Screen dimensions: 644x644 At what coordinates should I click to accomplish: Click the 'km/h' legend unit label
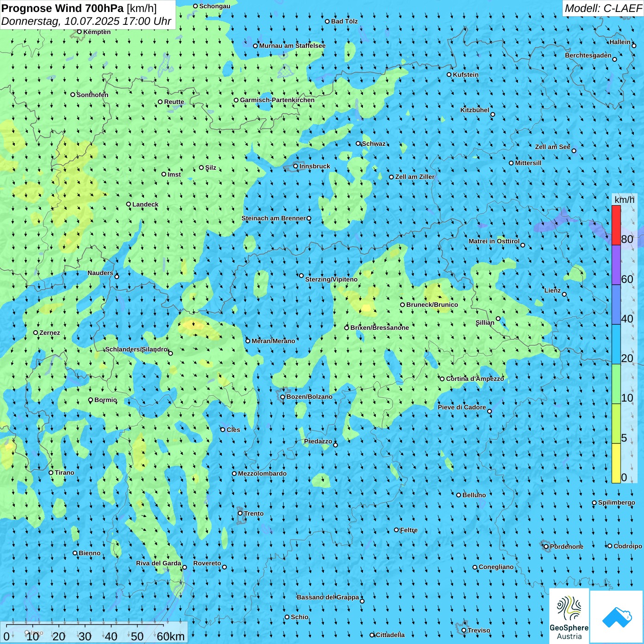(624, 199)
